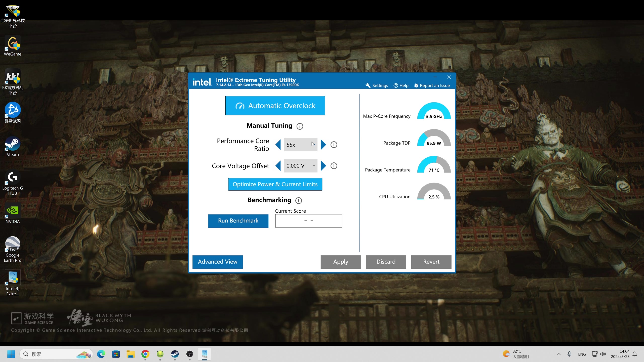Screen dimensions: 644x362
Task: Select the Logitech G HUB desktop icon
Action: point(13,183)
